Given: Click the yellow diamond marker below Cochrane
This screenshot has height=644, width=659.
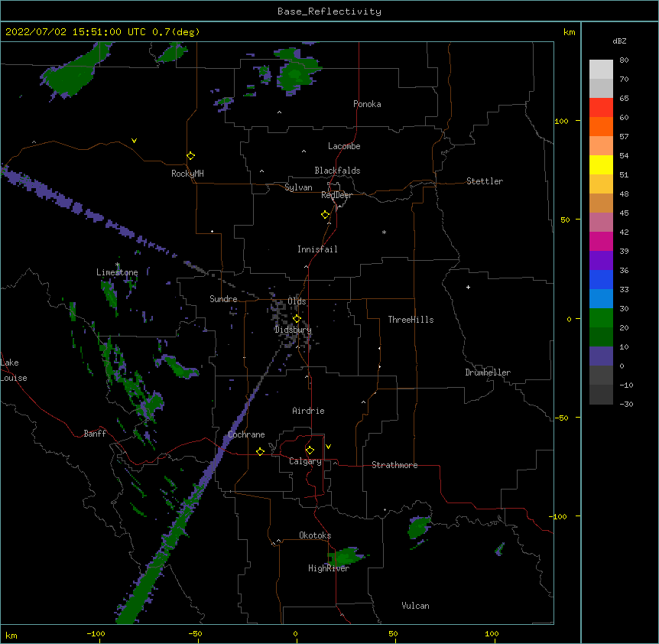Looking at the screenshot, I should 260,451.
